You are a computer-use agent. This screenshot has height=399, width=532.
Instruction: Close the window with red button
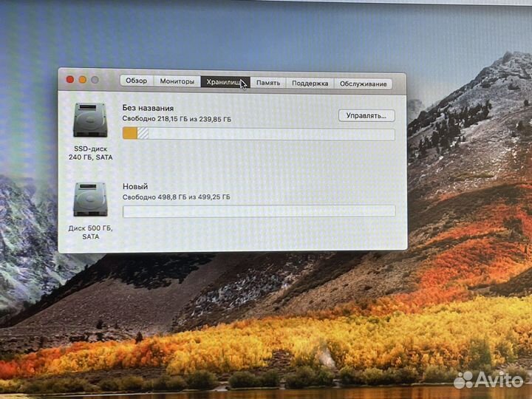(x=70, y=79)
